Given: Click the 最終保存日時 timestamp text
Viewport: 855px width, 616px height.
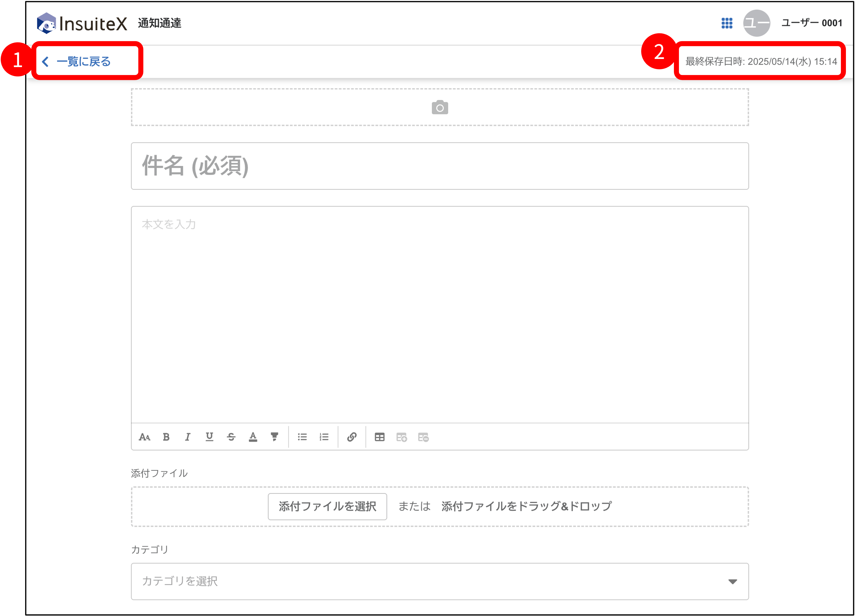Looking at the screenshot, I should [761, 61].
